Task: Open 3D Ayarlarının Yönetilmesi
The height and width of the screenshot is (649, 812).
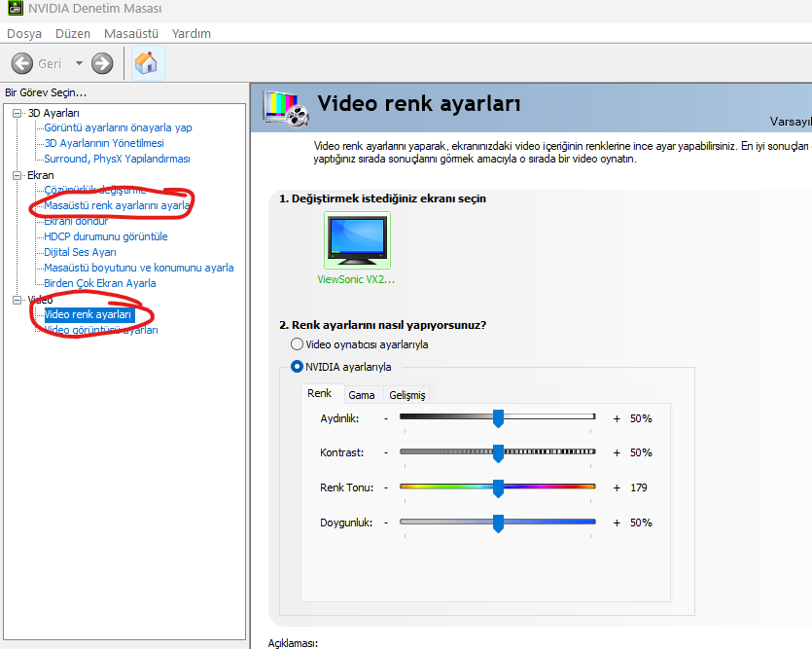Action: point(104,143)
